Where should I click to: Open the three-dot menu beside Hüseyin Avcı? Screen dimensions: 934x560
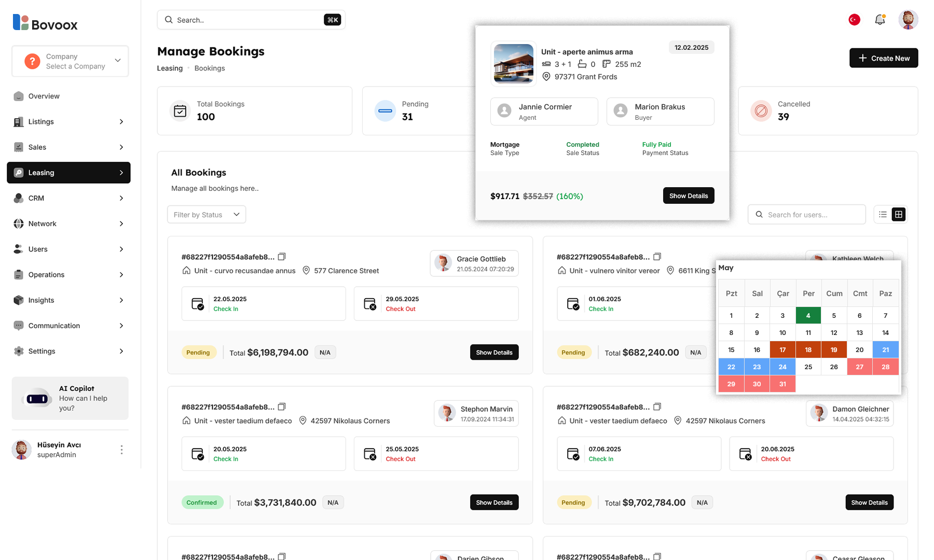[x=121, y=450]
